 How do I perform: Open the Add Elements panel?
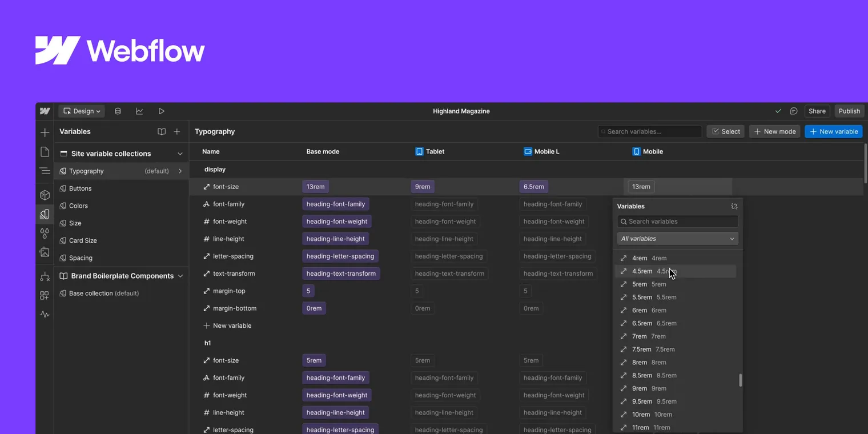point(45,132)
